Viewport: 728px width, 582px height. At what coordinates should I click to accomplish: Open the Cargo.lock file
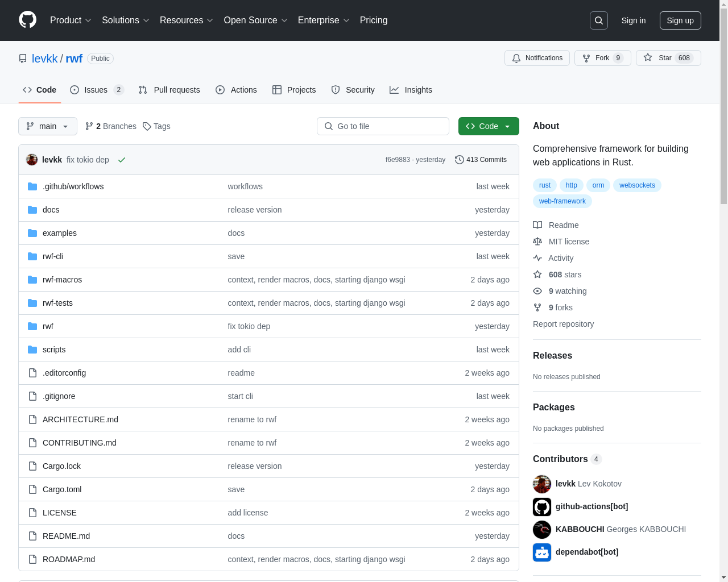(61, 466)
